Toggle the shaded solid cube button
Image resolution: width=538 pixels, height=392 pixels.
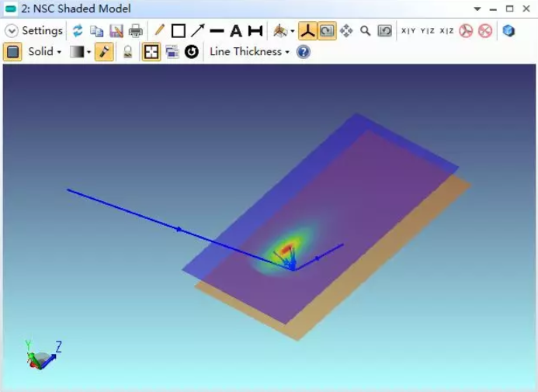coord(13,52)
